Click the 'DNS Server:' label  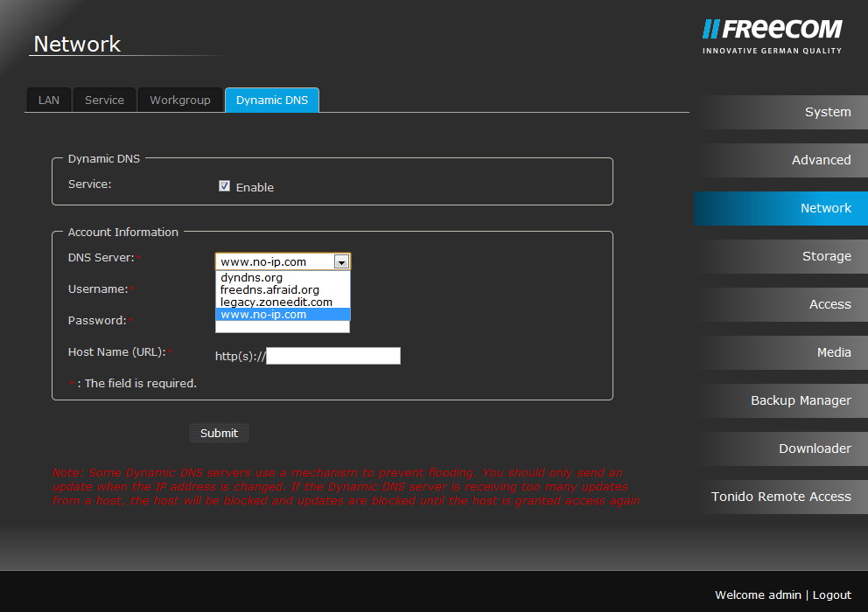101,258
